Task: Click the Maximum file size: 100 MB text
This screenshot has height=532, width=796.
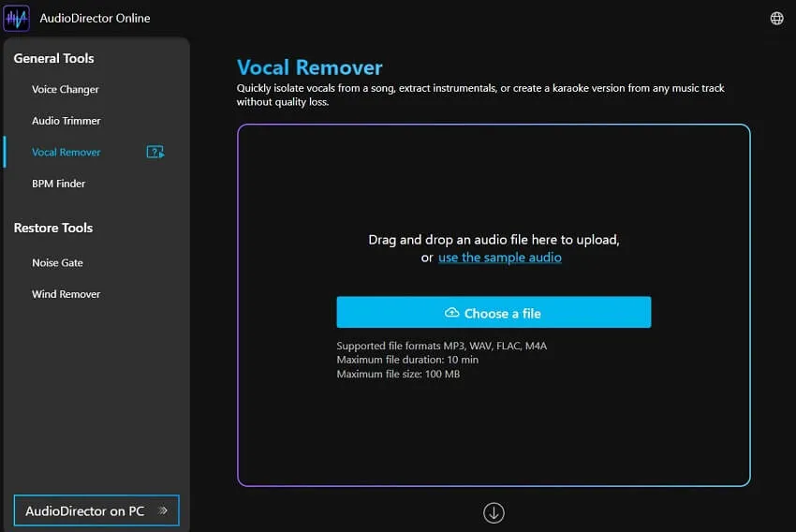Action: tap(398, 374)
